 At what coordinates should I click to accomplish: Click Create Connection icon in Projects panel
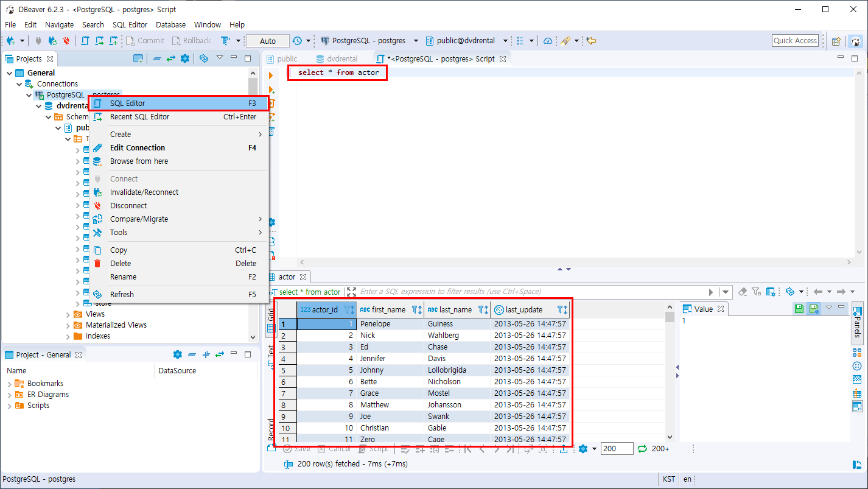click(139, 58)
